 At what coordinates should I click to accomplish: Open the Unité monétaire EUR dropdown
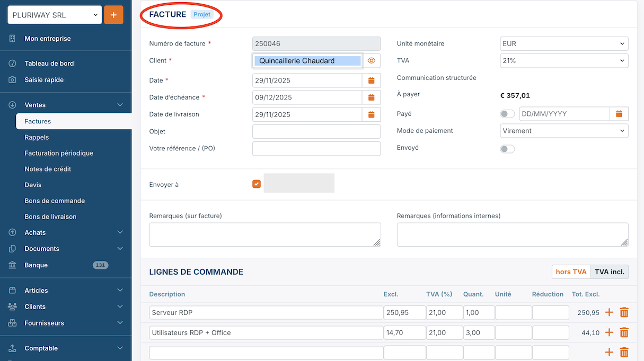coord(564,44)
